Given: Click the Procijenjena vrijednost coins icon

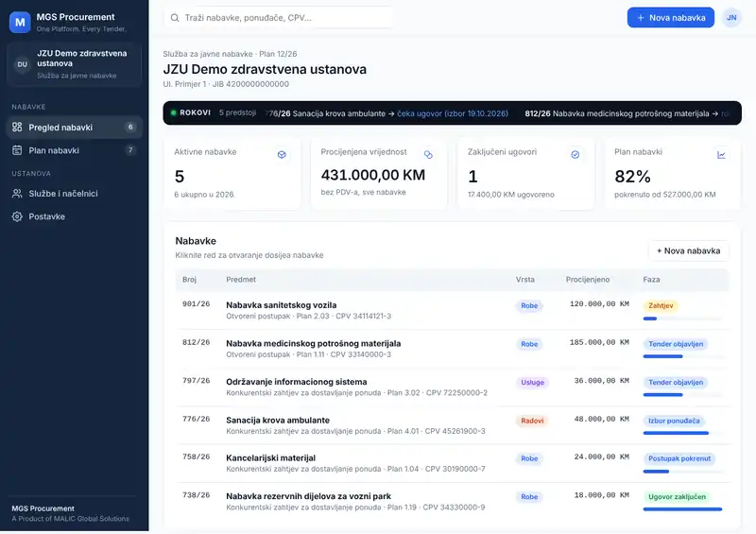Looking at the screenshot, I should coord(428,154).
